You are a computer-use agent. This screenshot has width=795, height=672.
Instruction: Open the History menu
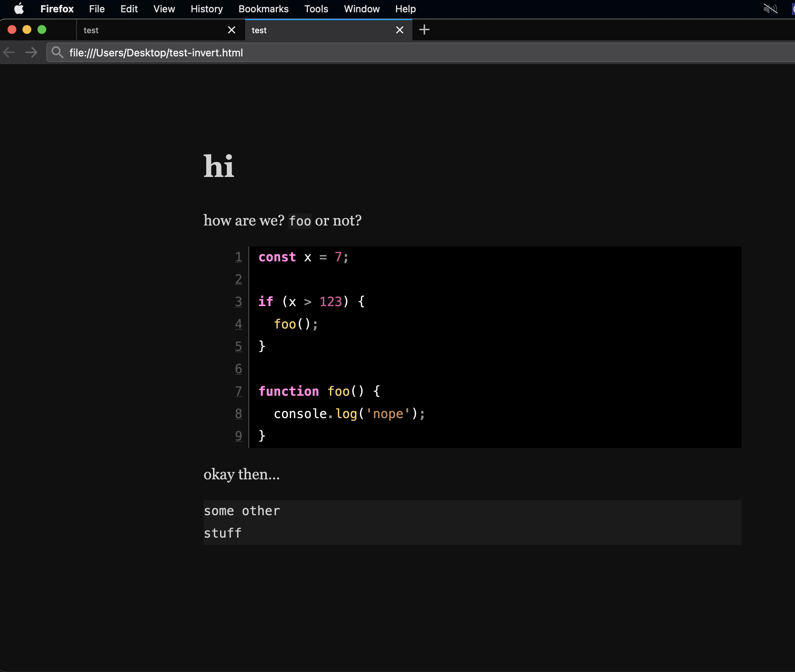207,9
